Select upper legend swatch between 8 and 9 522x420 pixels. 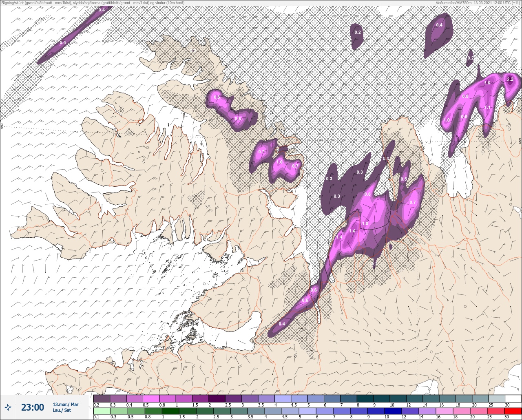click(365, 398)
